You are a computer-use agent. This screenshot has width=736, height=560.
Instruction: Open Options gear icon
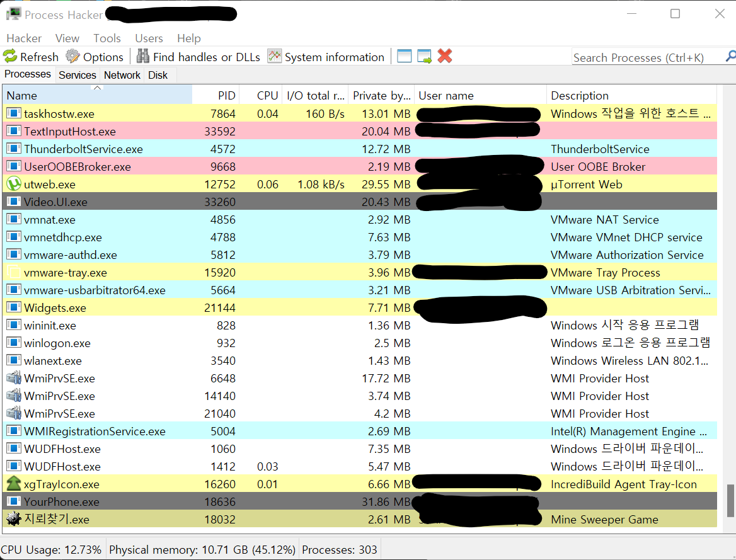click(72, 57)
